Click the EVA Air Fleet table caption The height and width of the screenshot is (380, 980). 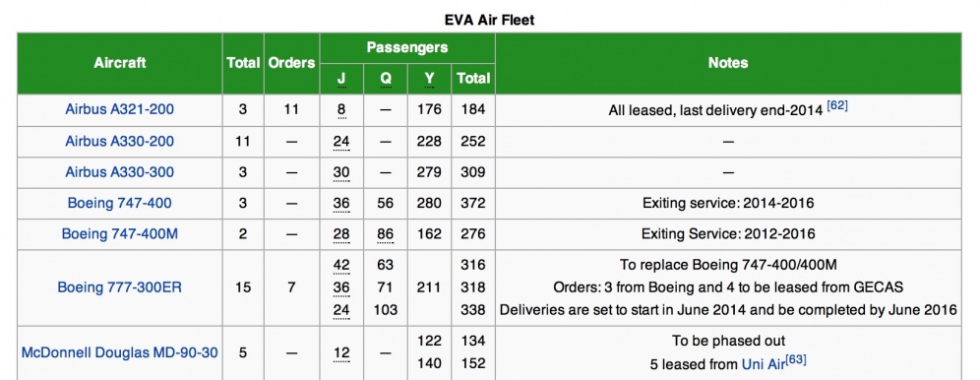(x=489, y=20)
